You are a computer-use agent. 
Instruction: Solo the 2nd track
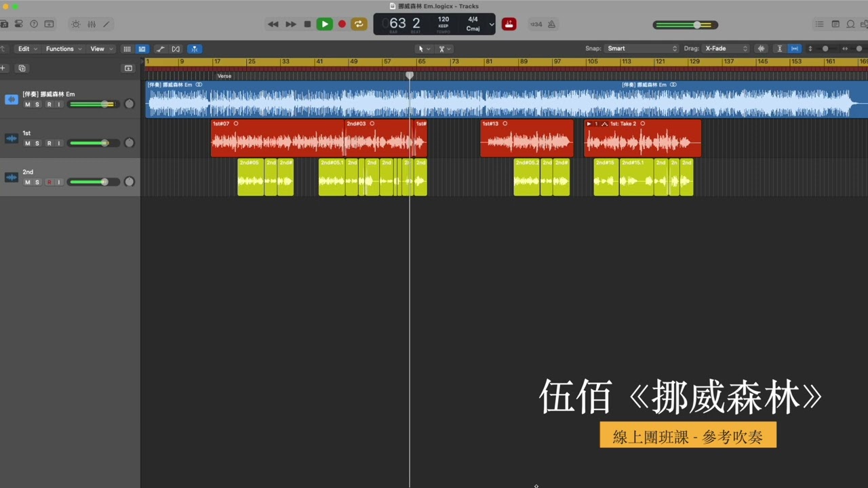37,182
